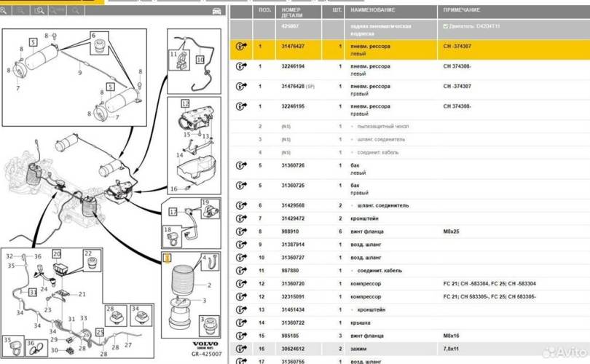590x364 pixels.
Task: Open info icon for tank 31360726
Action: (x=241, y=165)
